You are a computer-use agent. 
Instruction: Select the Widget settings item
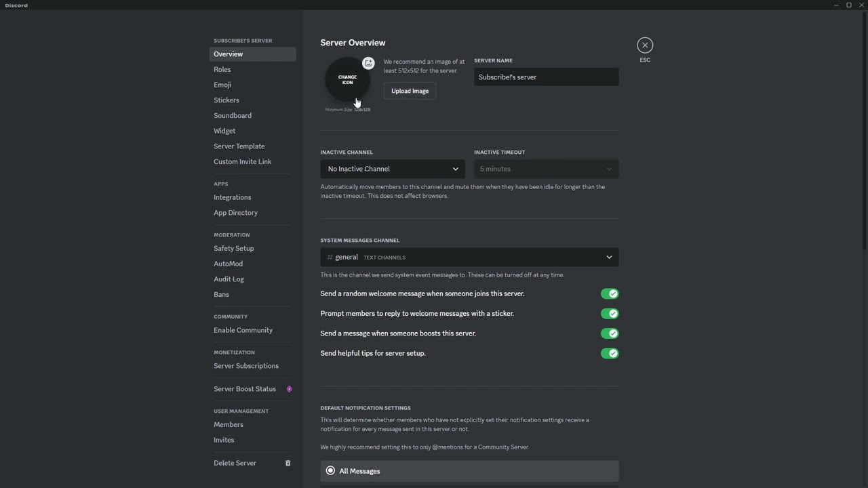tap(252, 131)
